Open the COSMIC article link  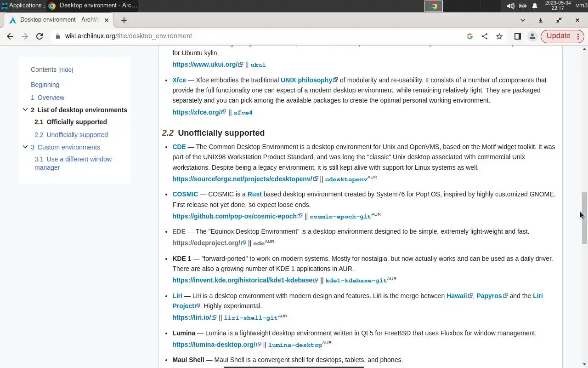(x=185, y=194)
